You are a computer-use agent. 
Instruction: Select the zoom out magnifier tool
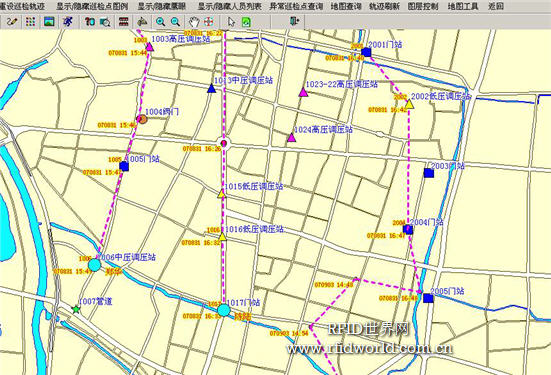[x=175, y=22]
